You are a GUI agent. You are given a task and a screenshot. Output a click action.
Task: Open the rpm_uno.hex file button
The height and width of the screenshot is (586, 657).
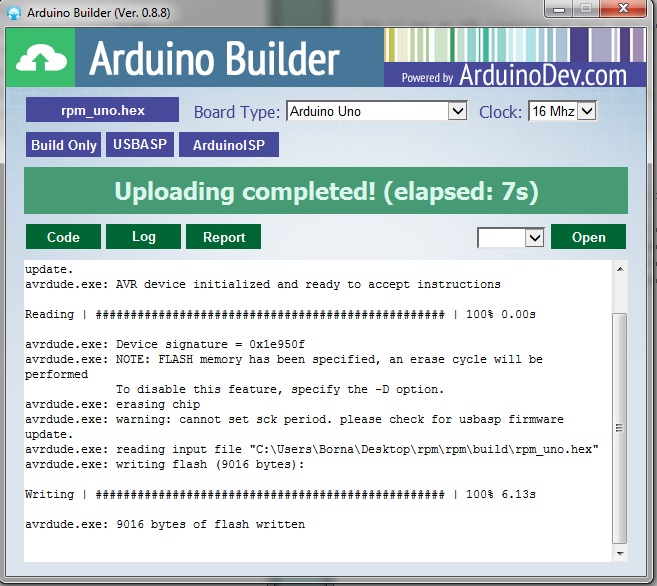tap(102, 110)
